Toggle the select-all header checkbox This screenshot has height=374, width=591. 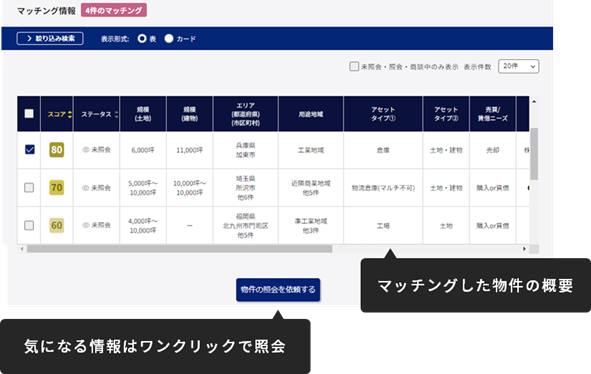(x=29, y=113)
